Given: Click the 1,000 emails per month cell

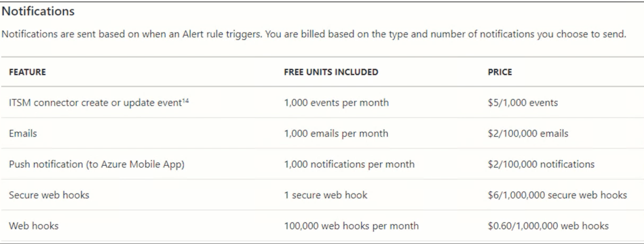Looking at the screenshot, I should (x=336, y=133).
